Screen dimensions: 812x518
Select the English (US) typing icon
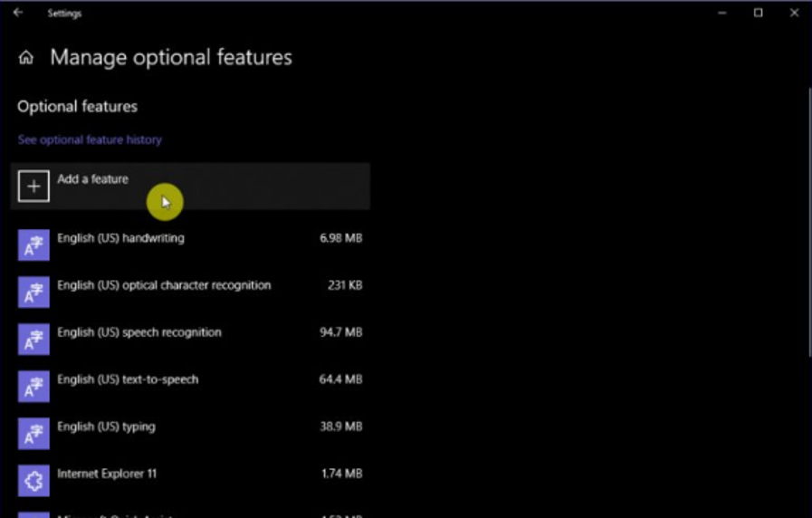coord(33,434)
